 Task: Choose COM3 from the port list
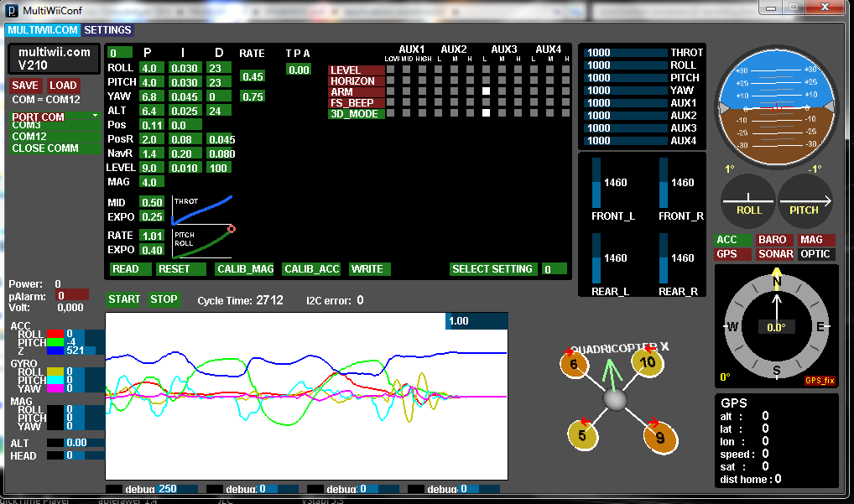[55, 126]
